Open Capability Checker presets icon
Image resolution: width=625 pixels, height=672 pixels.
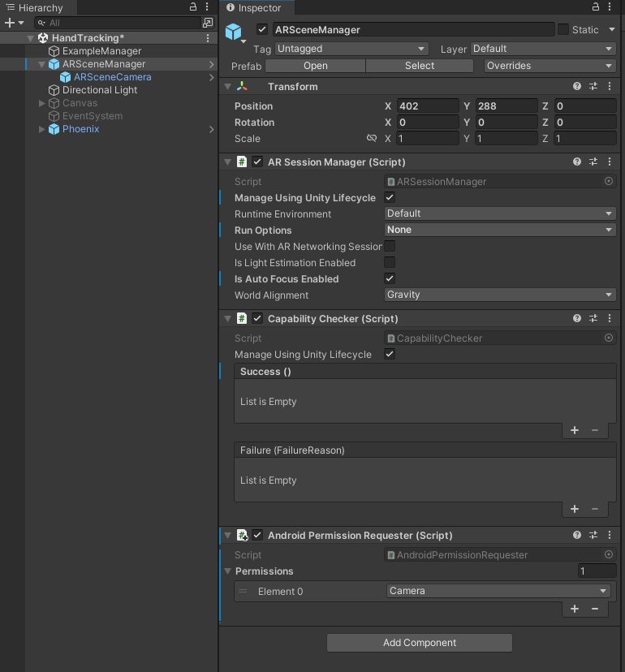593,318
